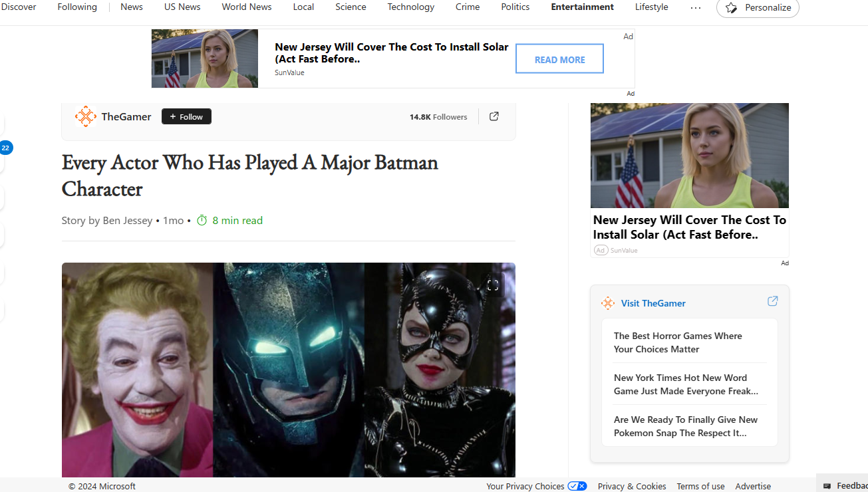Click the 8 min read label
This screenshot has height=492, width=868.
[x=237, y=220]
